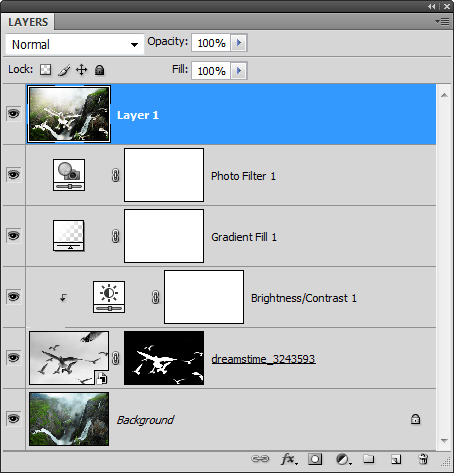454x473 pixels.
Task: Open the Layers panel options menu
Action: (443, 22)
